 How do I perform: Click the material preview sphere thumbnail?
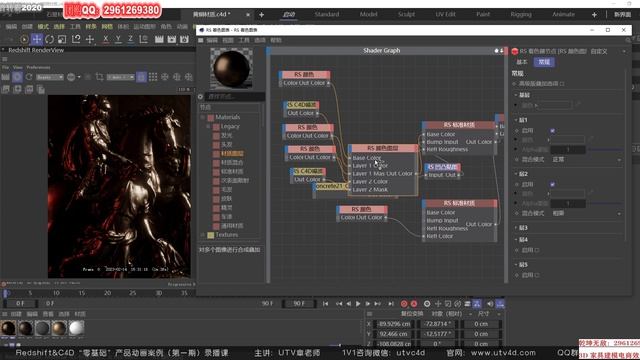231,68
